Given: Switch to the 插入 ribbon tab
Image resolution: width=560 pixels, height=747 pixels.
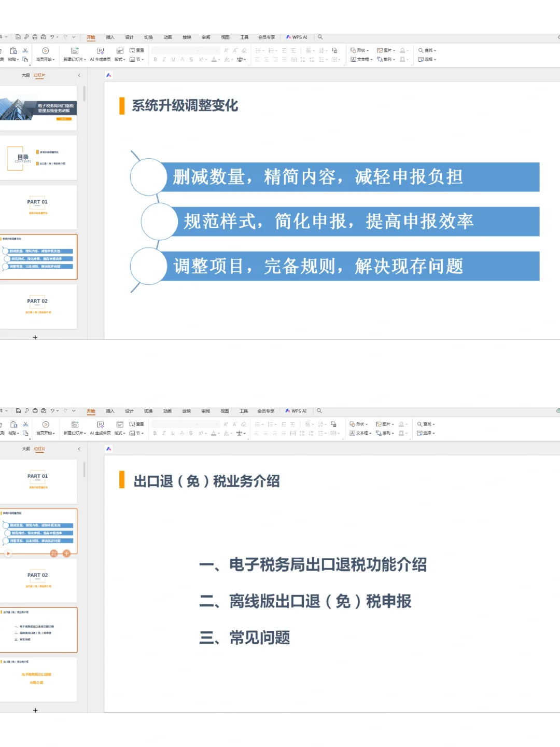Looking at the screenshot, I should click(x=110, y=37).
